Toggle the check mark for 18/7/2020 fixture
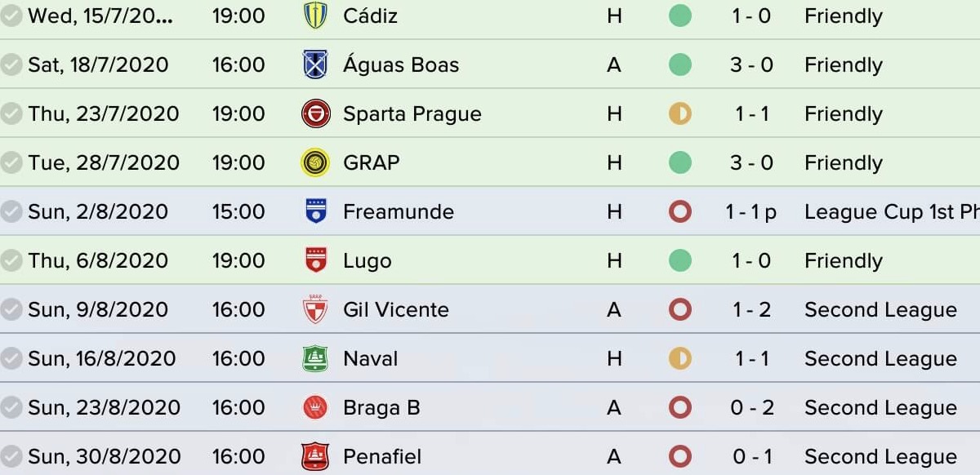 point(11,65)
